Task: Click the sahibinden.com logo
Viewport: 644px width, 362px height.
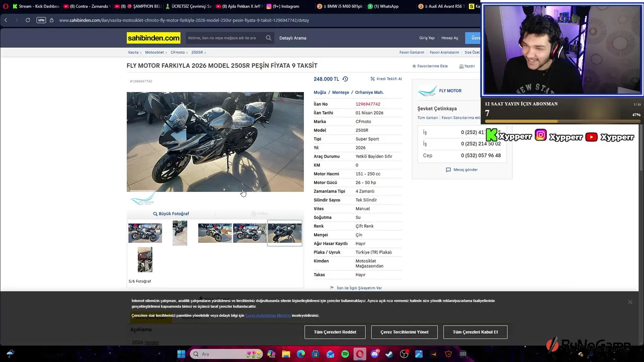Action: (x=153, y=38)
